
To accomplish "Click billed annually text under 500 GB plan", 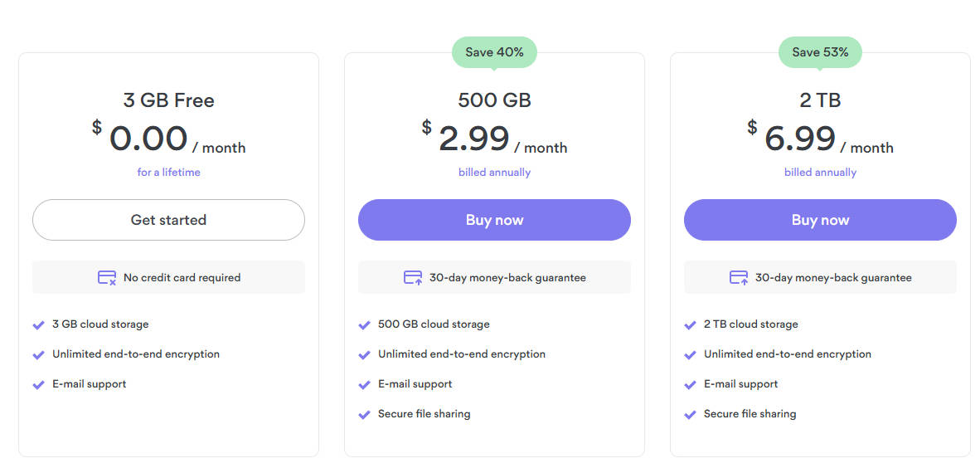I will click(494, 172).
